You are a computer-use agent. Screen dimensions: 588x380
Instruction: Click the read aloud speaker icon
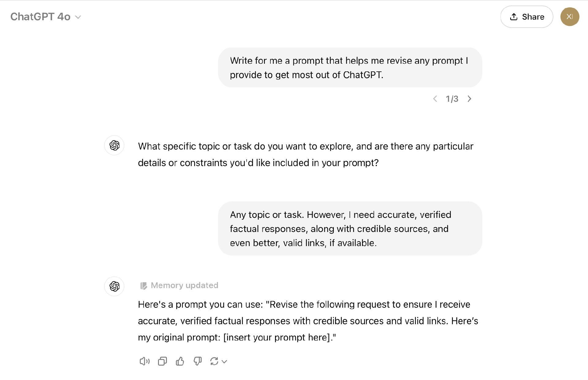(x=144, y=361)
